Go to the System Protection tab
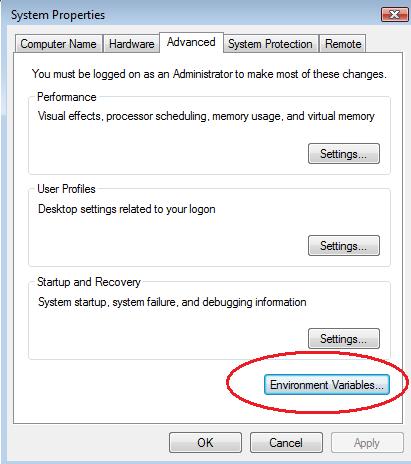Screen dimensions: 411x464 [x=270, y=44]
